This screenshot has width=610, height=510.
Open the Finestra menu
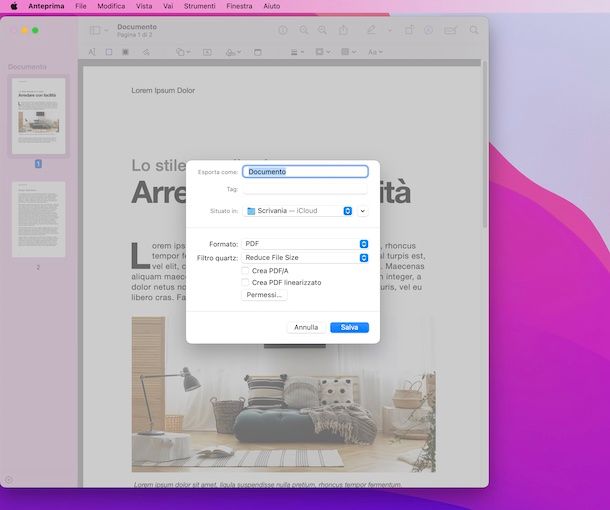(x=239, y=6)
